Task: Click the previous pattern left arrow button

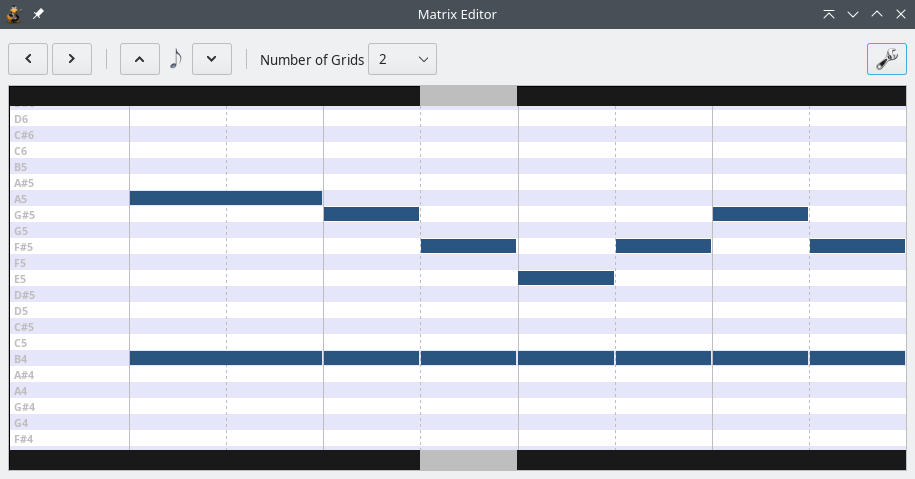Action: click(x=28, y=59)
